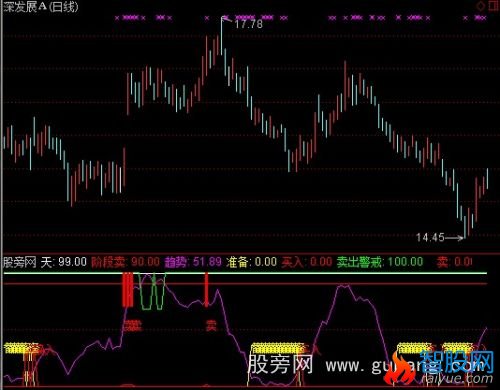Image resolution: width=500 pixels, height=390 pixels.
Task: Click the red 卖 signal marker in indicator
Action: click(x=211, y=325)
